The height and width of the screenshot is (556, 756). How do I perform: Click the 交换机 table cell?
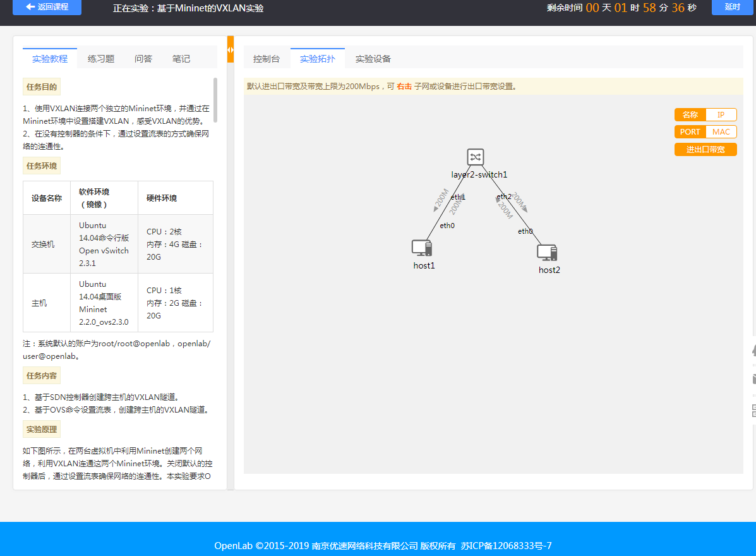pos(47,244)
